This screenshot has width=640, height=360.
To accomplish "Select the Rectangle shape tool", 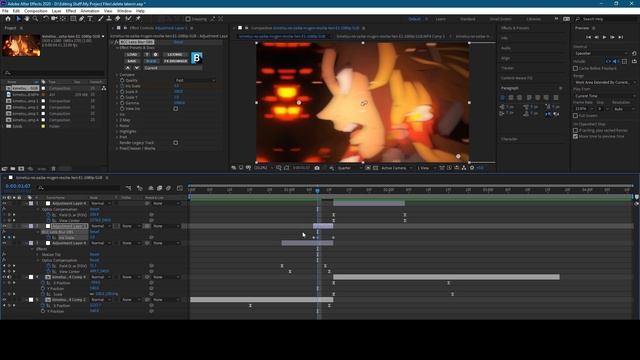I will (x=73, y=19).
